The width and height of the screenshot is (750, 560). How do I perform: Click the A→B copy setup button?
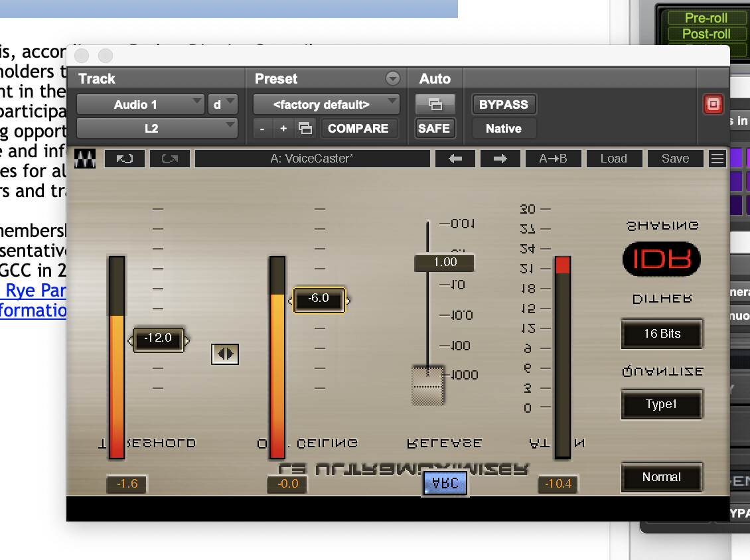tap(553, 159)
